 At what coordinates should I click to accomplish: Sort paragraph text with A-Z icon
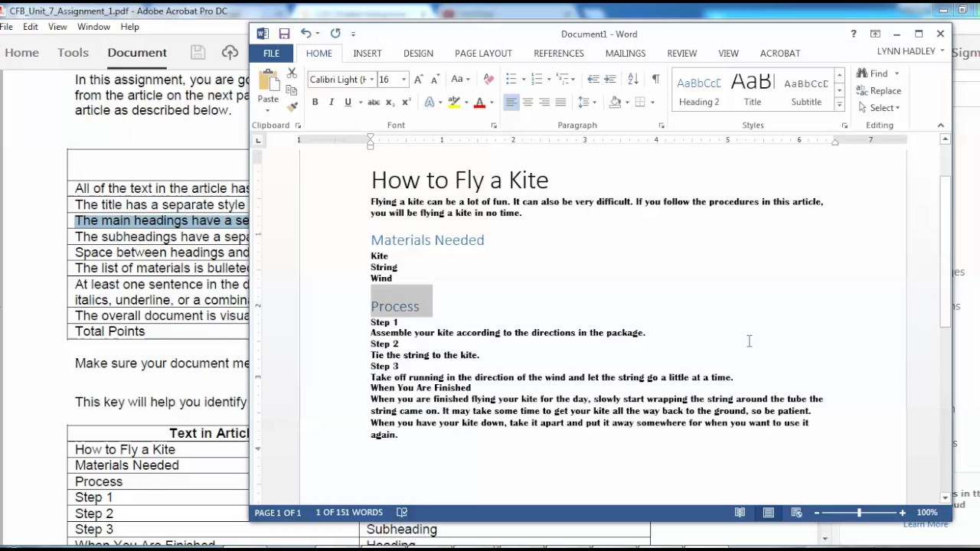pos(633,79)
